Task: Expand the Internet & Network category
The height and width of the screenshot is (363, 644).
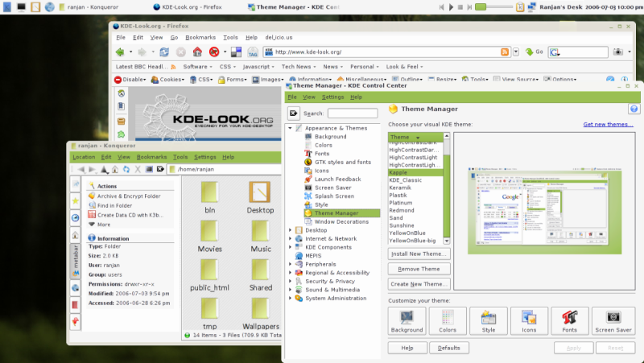Action: coord(290,238)
